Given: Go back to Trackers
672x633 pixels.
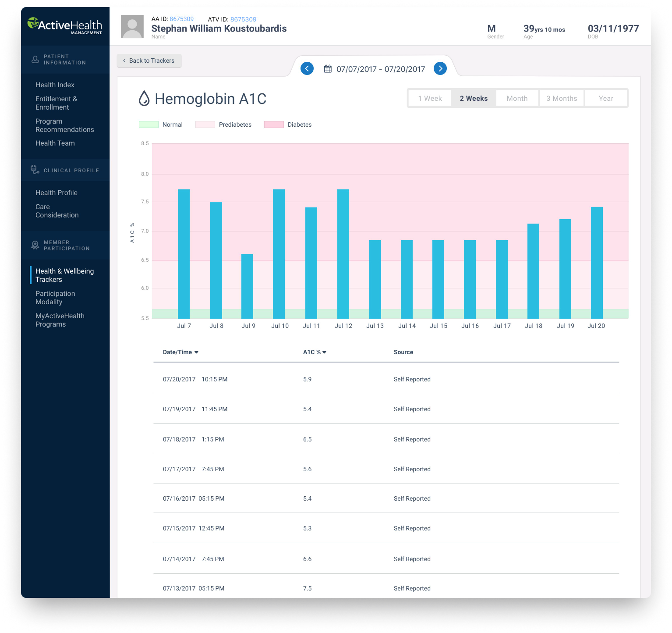Looking at the screenshot, I should pyautogui.click(x=149, y=60).
